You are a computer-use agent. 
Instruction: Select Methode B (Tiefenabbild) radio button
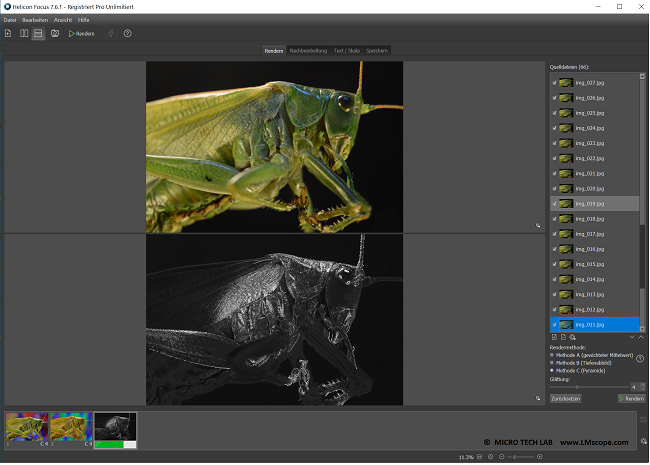click(552, 361)
